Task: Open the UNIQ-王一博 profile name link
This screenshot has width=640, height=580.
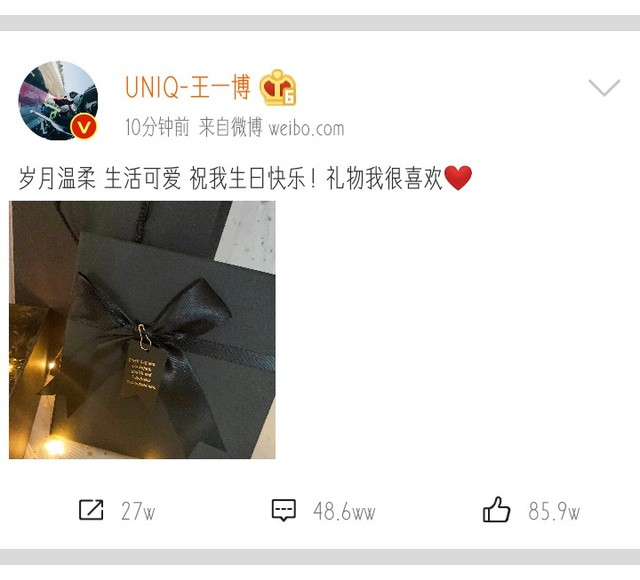Action: [187, 87]
